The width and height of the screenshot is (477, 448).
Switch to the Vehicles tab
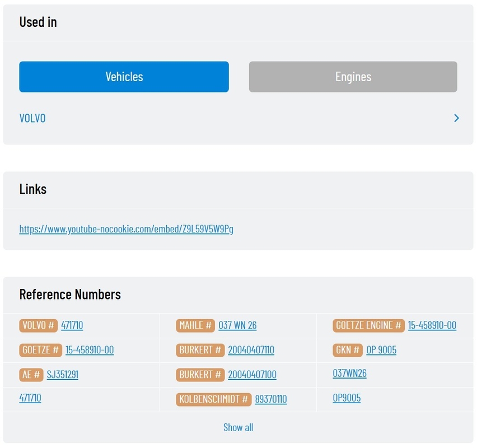click(124, 77)
